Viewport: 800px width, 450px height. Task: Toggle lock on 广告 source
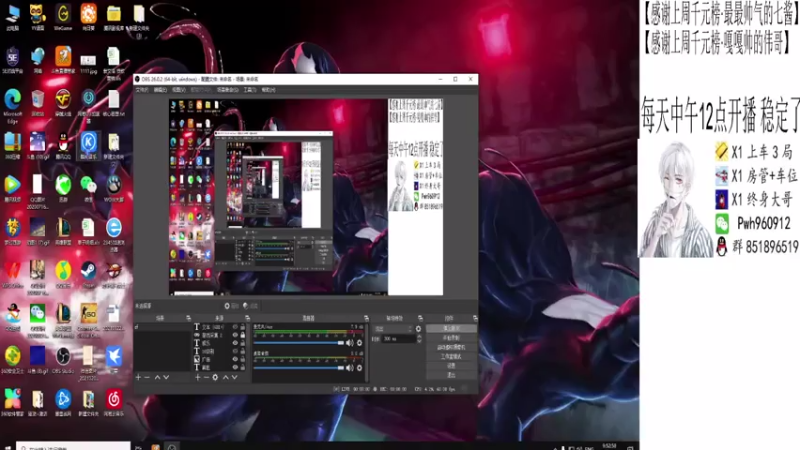coord(243,360)
